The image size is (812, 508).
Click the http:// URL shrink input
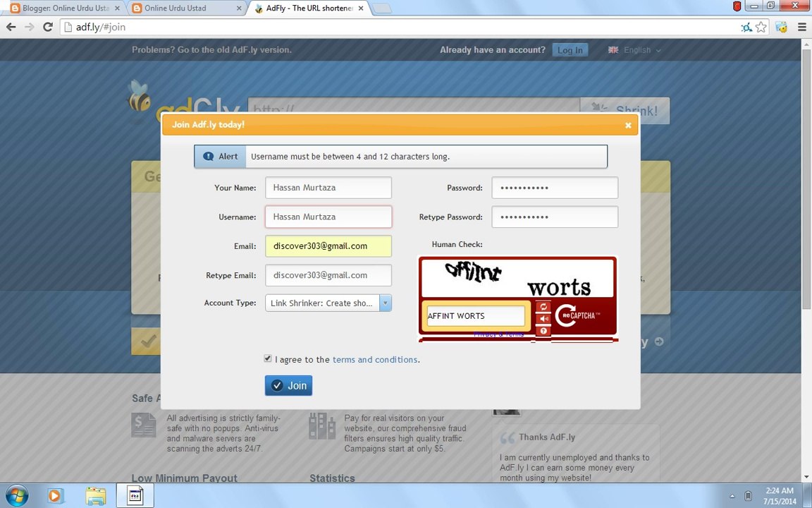click(414, 110)
